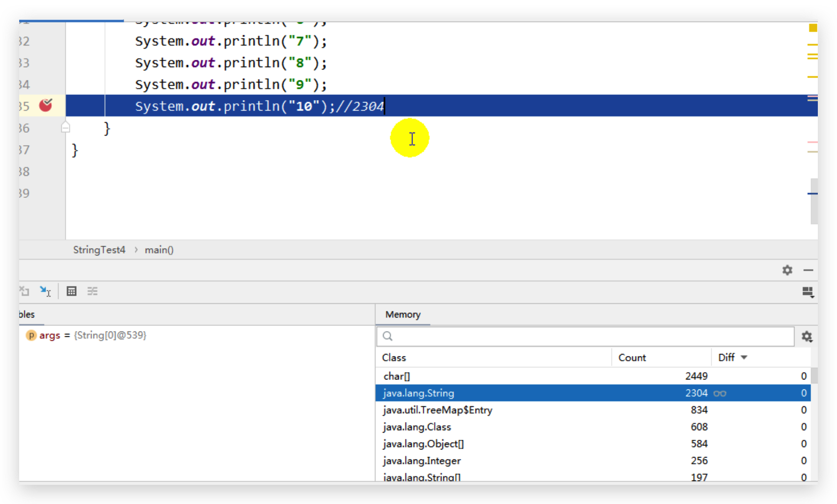Switch to the Memory tab
The width and height of the screenshot is (837, 504).
click(x=403, y=314)
